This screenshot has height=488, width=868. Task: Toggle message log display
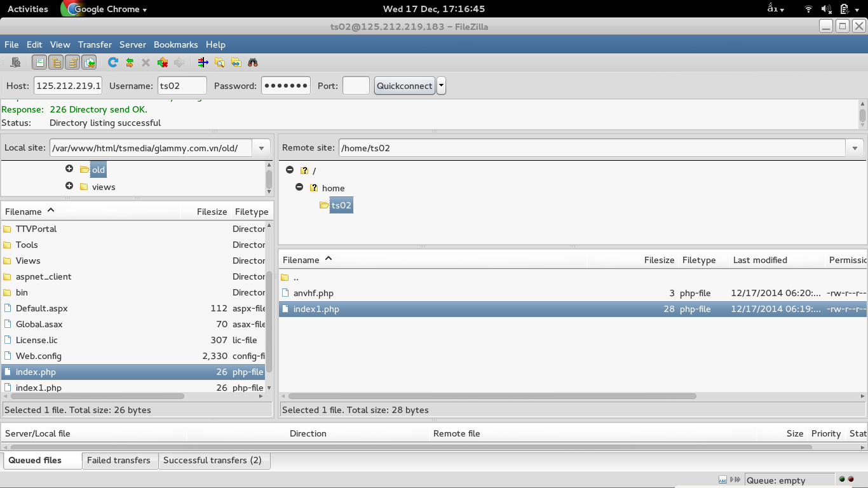point(40,62)
